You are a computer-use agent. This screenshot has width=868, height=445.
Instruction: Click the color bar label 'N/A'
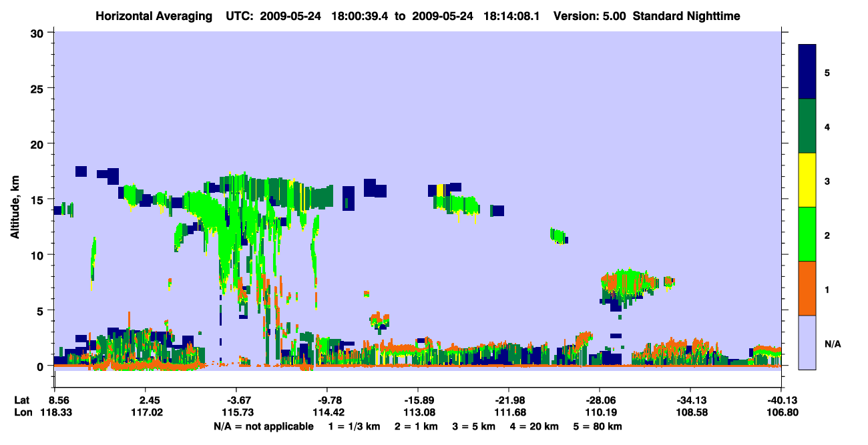(833, 344)
